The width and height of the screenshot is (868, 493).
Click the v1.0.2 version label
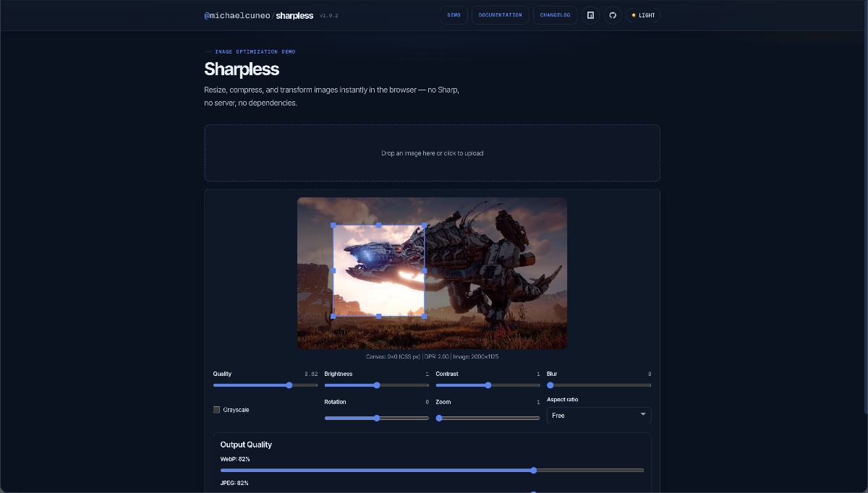click(x=329, y=15)
